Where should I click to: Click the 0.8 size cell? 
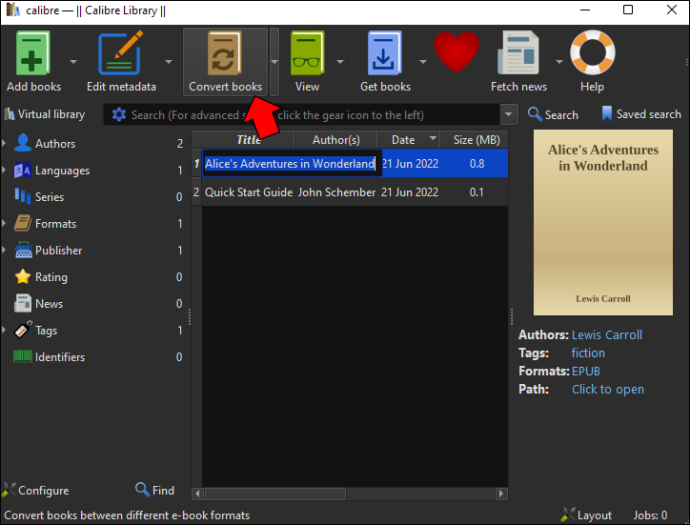click(x=477, y=164)
